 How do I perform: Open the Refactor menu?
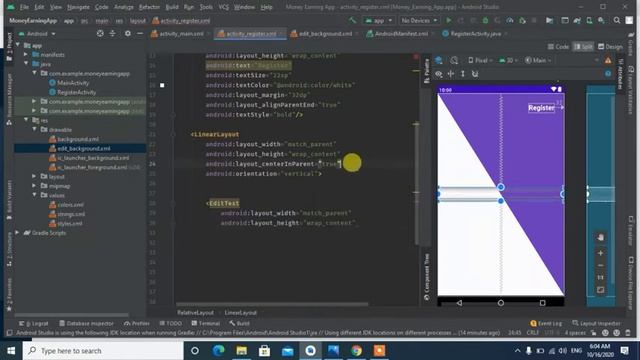coord(149,7)
